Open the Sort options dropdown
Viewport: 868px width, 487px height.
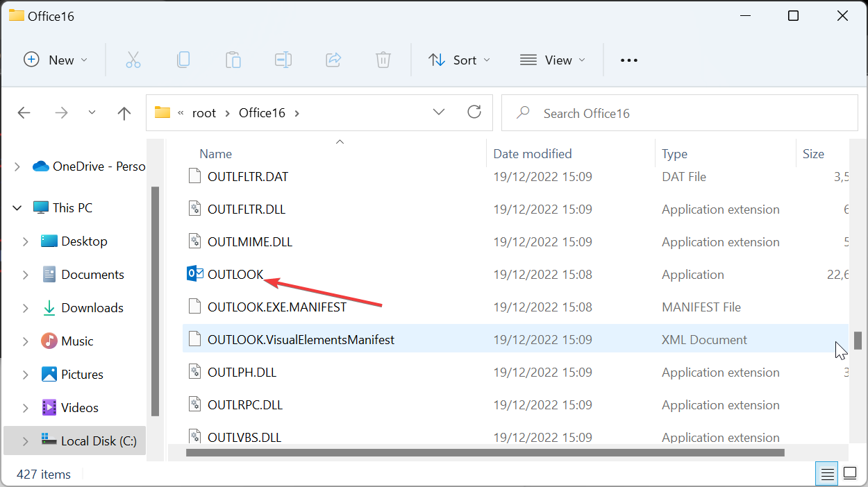(459, 60)
